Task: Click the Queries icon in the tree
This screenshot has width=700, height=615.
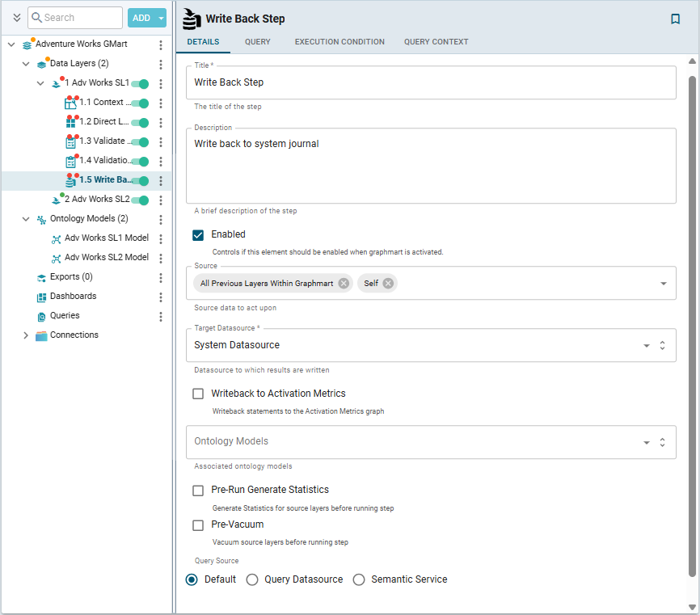Action: coord(42,316)
